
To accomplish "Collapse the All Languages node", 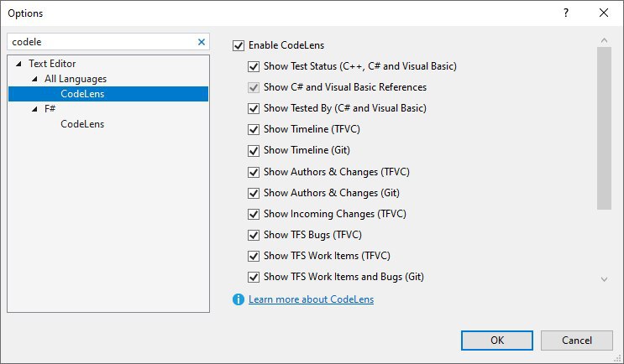I will tap(34, 79).
